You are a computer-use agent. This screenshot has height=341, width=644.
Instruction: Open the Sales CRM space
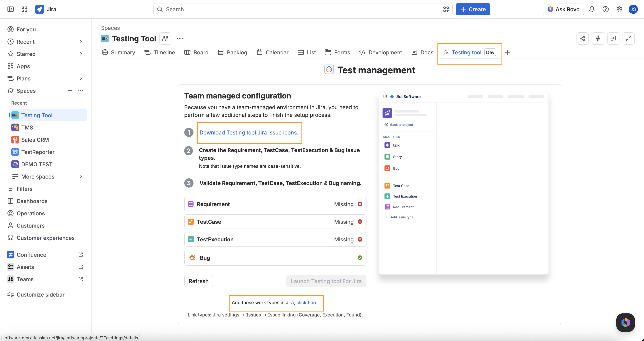click(x=48, y=140)
